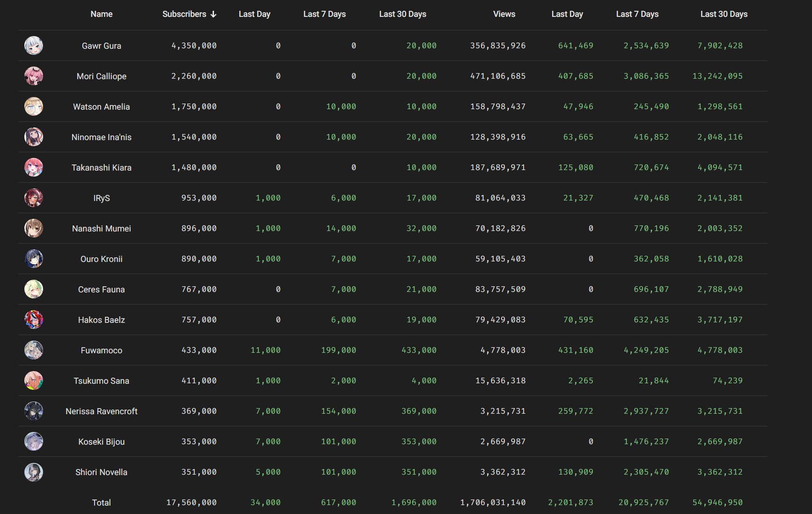This screenshot has width=812, height=514.
Task: Click Watson Amelia's avatar thumbnail
Action: pos(34,106)
